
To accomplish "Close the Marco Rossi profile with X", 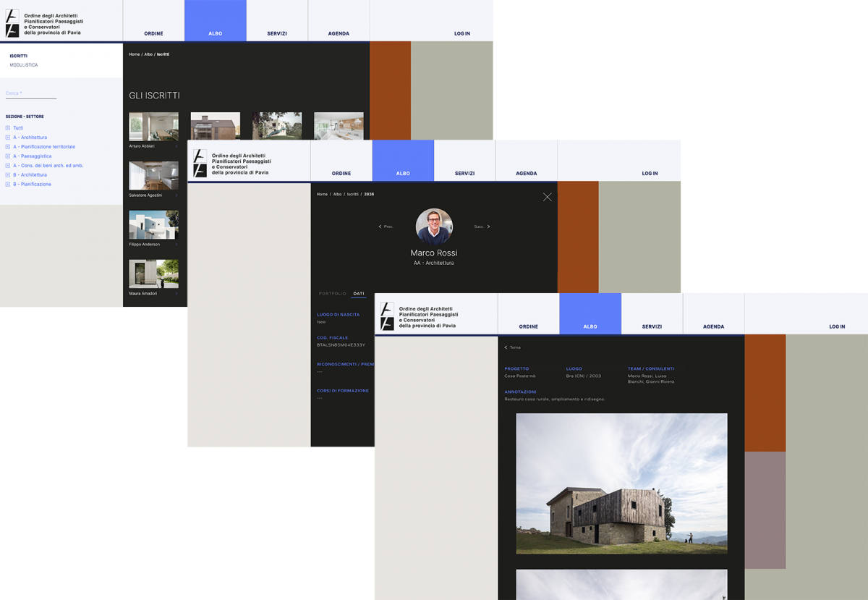I will 547,197.
